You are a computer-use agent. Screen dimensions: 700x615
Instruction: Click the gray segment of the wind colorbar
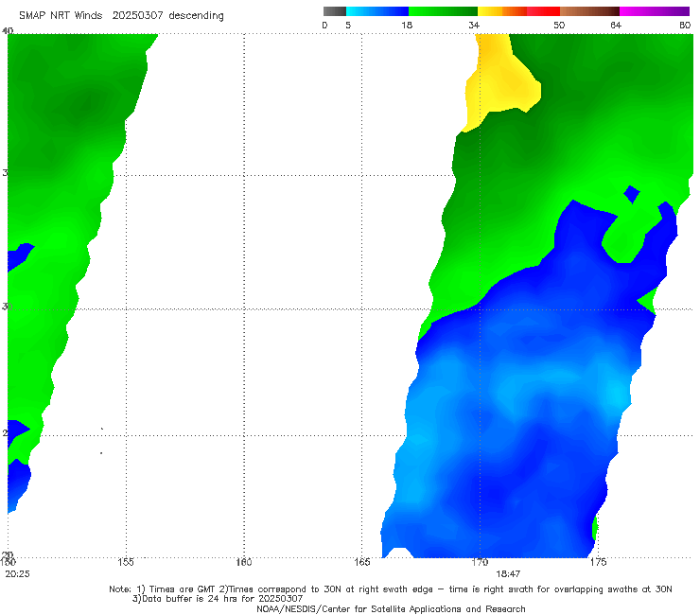tap(334, 11)
